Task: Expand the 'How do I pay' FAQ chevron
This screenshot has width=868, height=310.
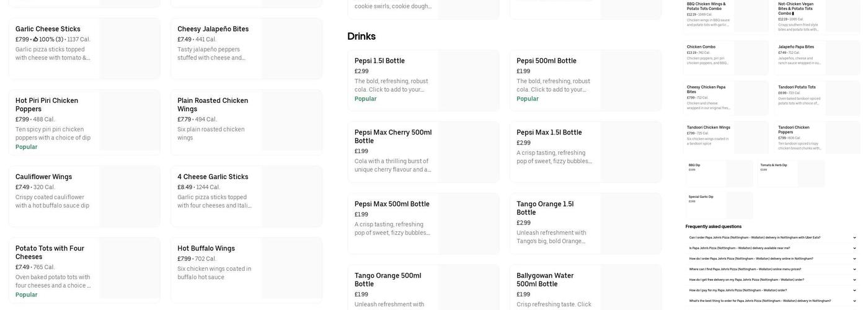Action: tap(854, 290)
